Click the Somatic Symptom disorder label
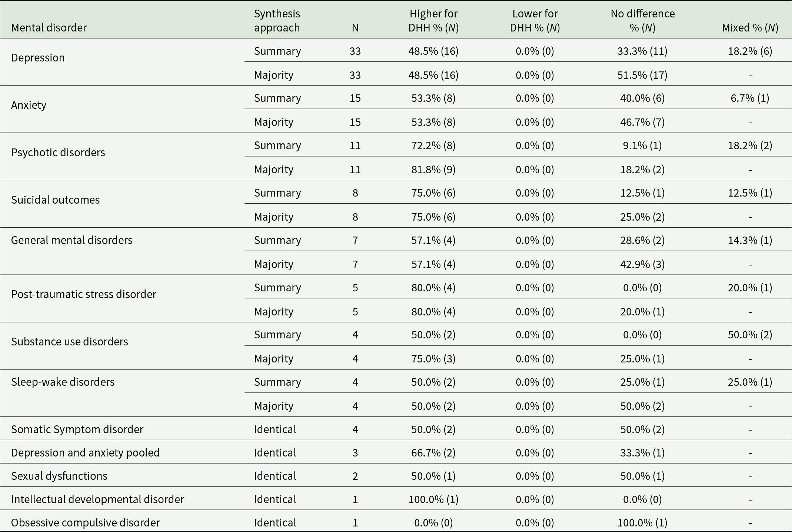 click(x=77, y=429)
